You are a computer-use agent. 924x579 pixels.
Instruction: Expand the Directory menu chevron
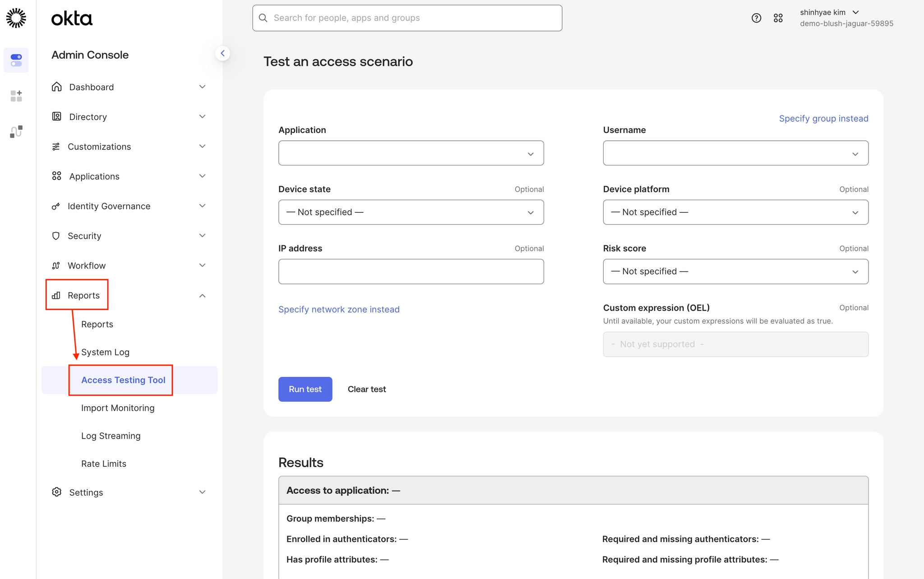coord(202,117)
